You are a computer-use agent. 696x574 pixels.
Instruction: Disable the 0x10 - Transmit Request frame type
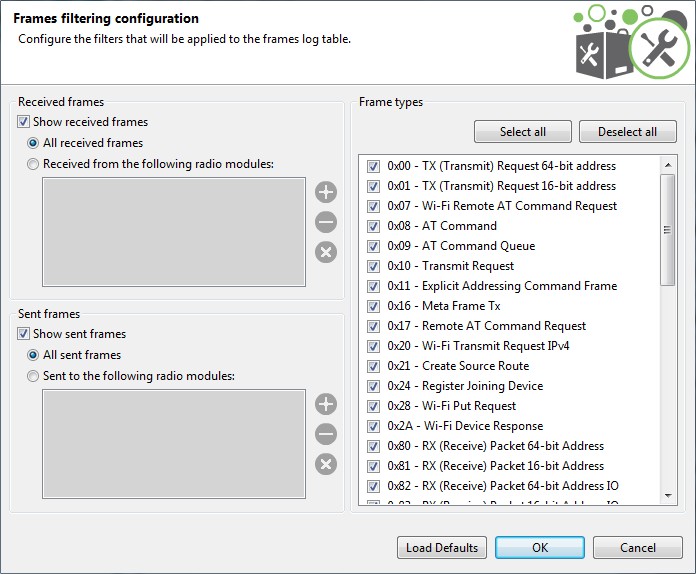click(x=374, y=266)
